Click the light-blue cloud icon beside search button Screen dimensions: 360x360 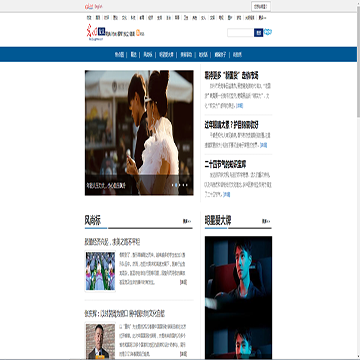268,32
